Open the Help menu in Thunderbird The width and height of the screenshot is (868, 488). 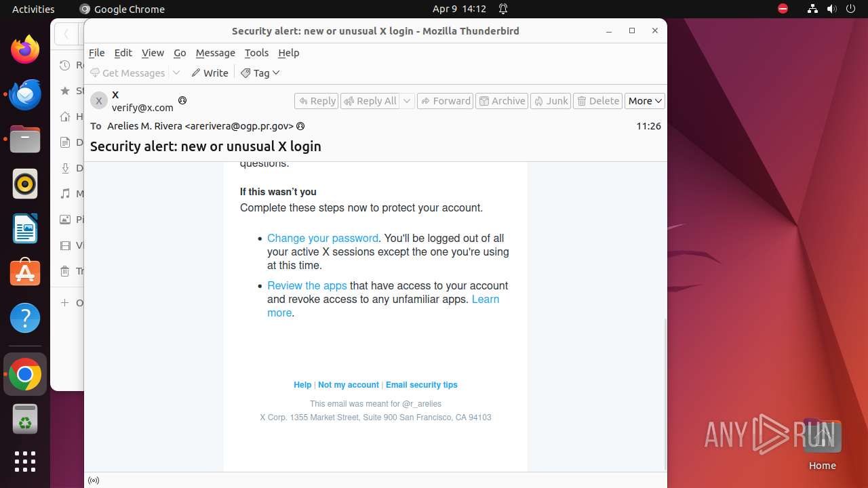[288, 53]
